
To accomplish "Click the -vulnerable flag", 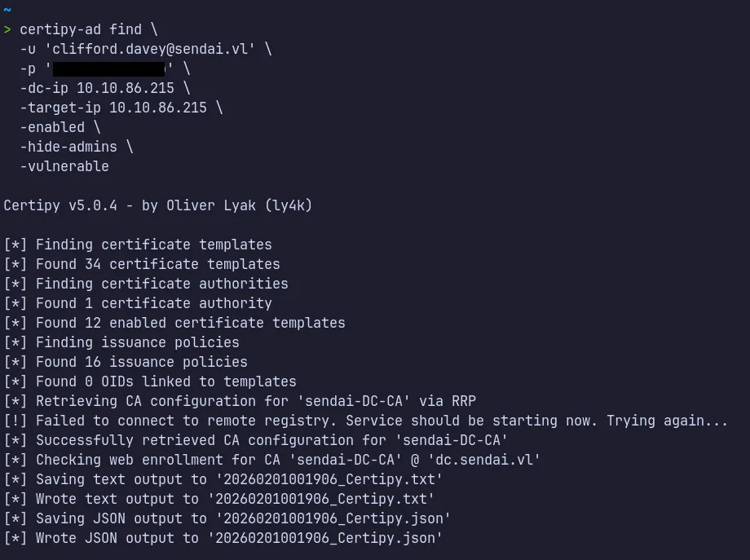I will [64, 166].
